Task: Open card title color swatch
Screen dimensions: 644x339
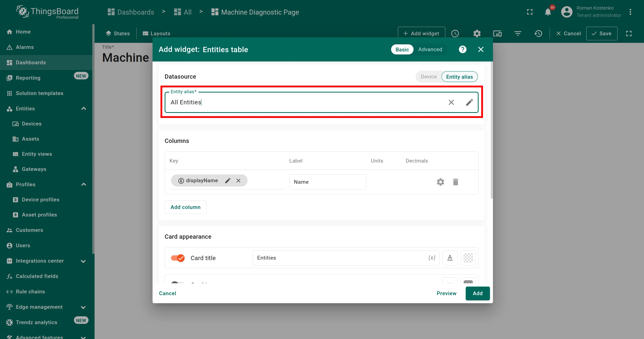Action: point(468,258)
